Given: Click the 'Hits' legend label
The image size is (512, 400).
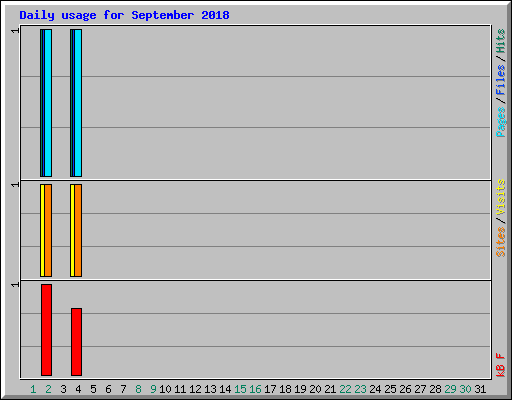Looking at the screenshot, I should (x=500, y=41).
